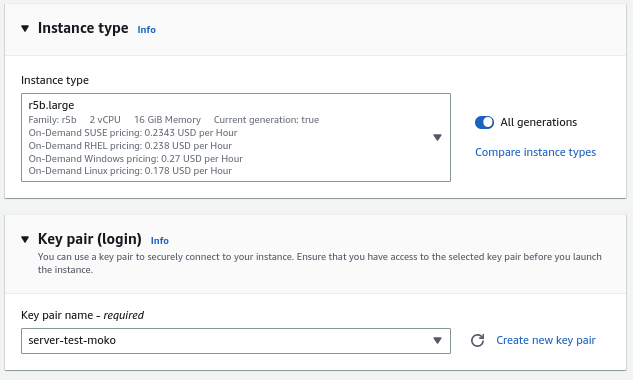Image resolution: width=633 pixels, height=380 pixels.
Task: Click the Instance type section heading
Action: click(x=83, y=28)
